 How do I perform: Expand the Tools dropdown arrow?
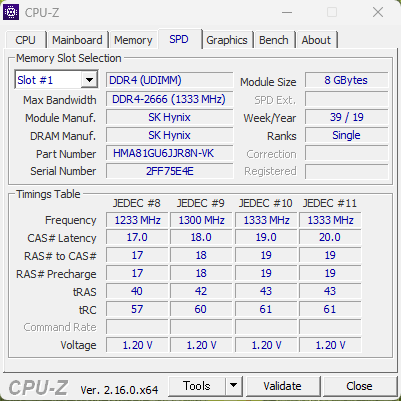point(234,386)
